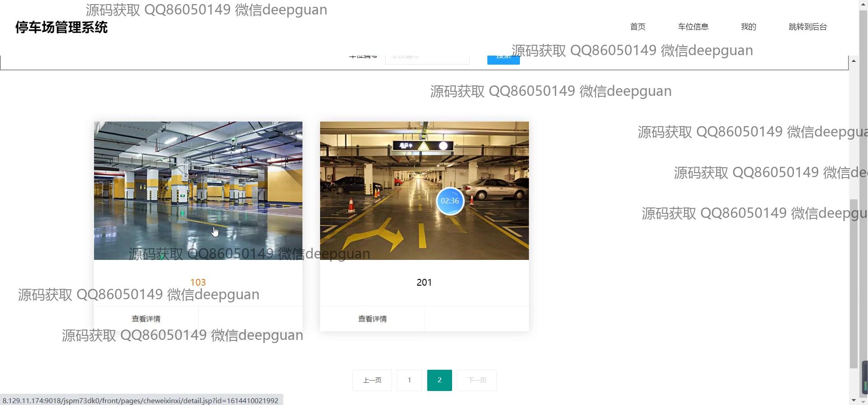Go to 车位信息 in the navigation bar
Screen dimensions: 868x405
point(693,27)
